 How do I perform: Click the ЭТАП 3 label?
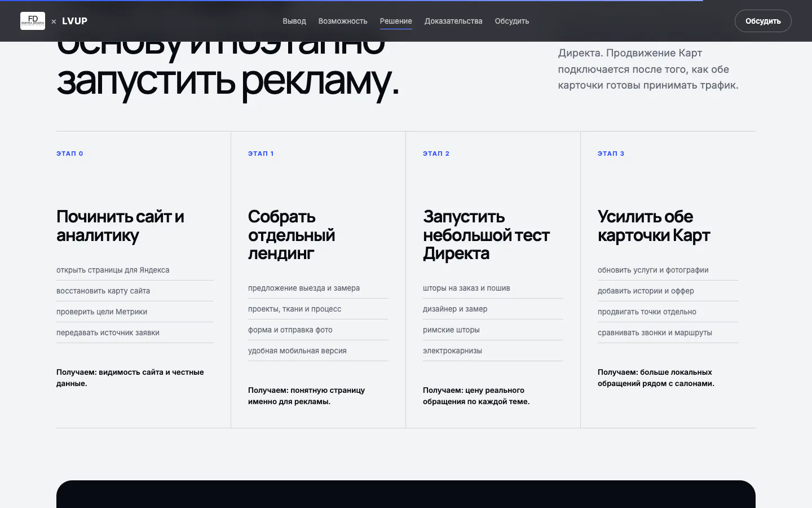pos(611,154)
